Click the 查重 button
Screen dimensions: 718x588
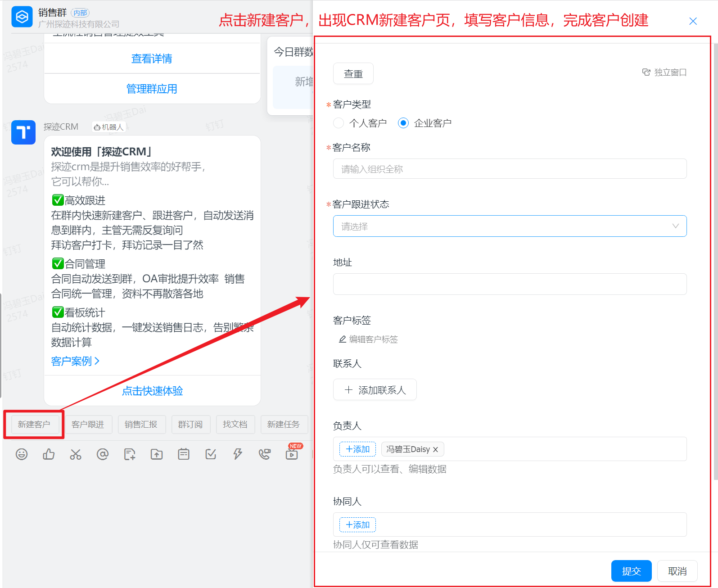[353, 73]
